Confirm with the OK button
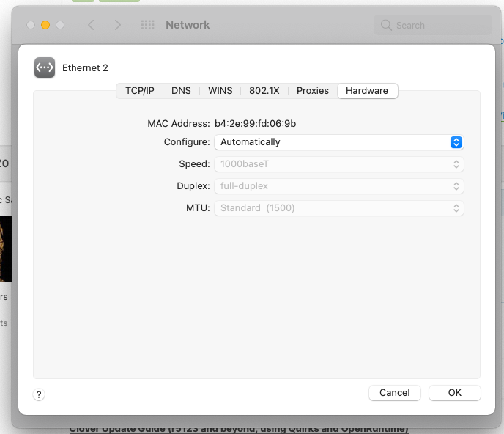Viewport: 504px width, 434px height. coord(455,393)
